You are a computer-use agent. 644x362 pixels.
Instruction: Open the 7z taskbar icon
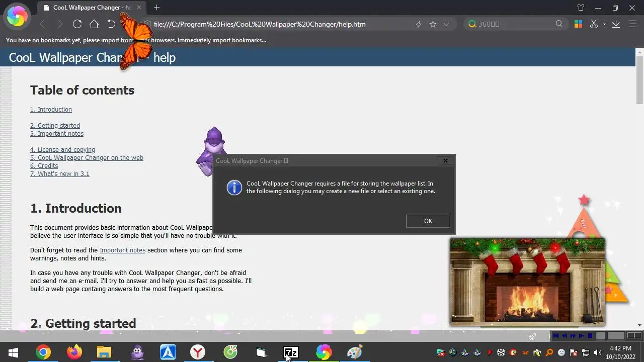[291, 352]
